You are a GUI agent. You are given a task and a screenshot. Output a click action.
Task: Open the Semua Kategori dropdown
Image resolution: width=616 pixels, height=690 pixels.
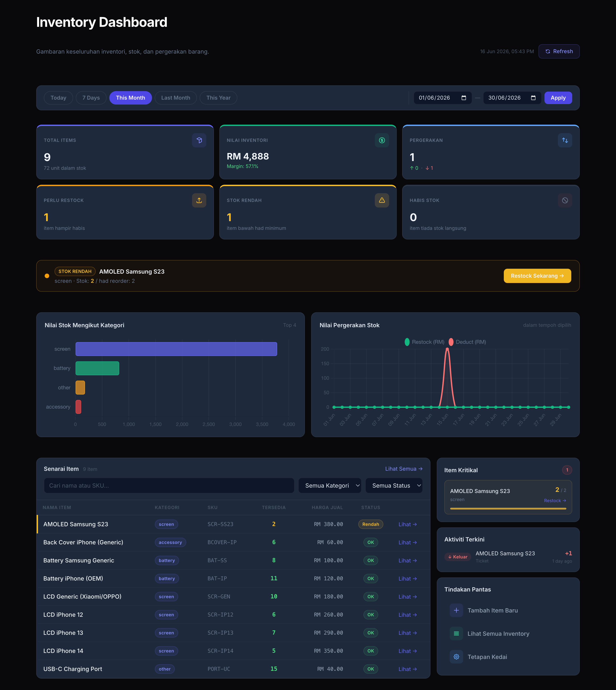330,485
